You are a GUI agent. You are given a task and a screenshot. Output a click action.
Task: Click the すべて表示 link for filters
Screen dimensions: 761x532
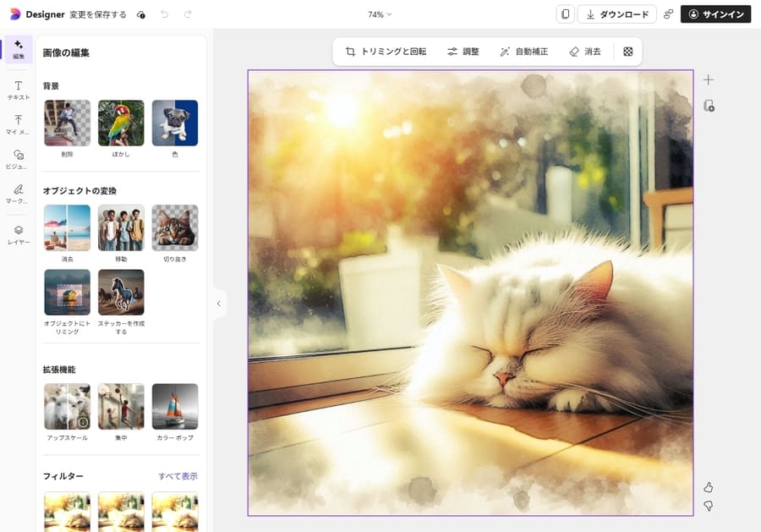pos(178,476)
